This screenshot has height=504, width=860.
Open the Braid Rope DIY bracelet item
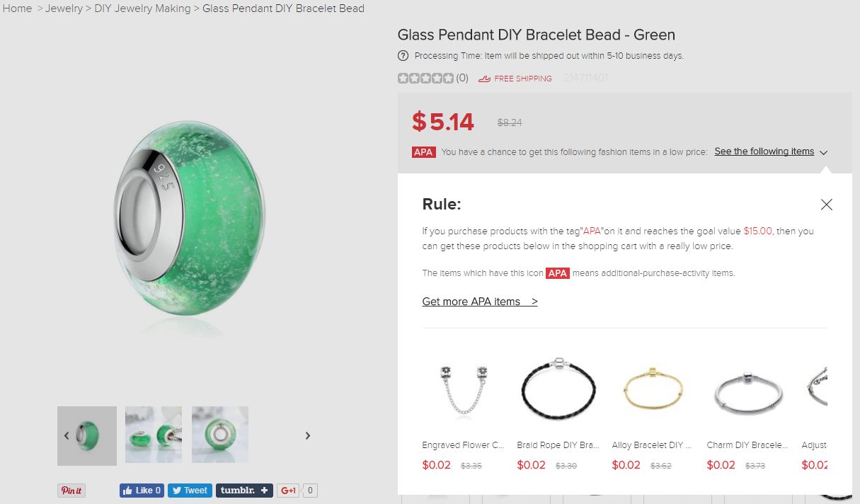558,389
